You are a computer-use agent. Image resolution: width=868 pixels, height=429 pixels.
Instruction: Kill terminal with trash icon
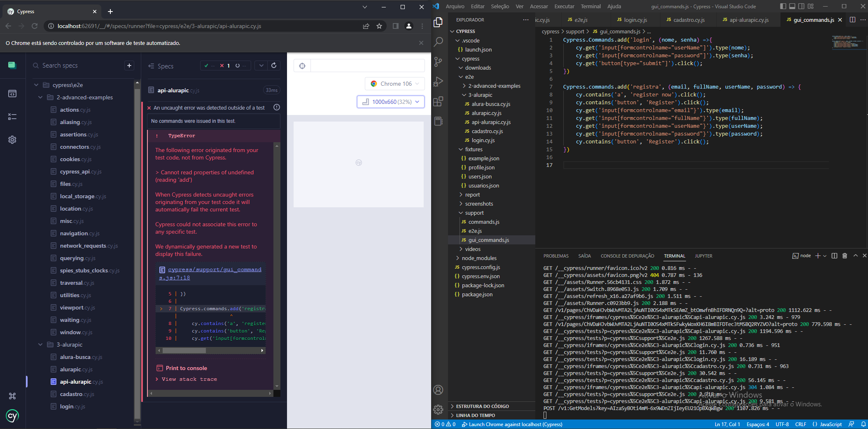tap(845, 256)
